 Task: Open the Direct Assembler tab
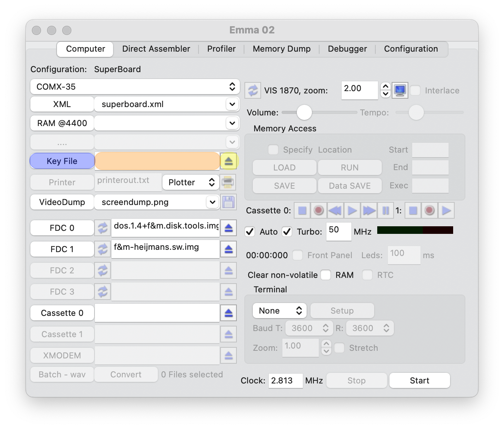156,49
